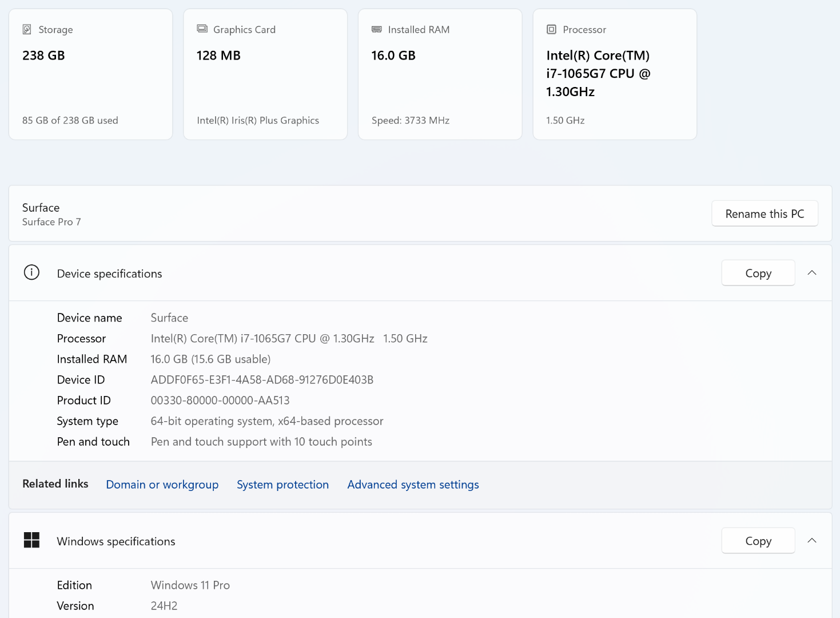Click Rename this PC button
The height and width of the screenshot is (618, 840).
click(x=765, y=213)
